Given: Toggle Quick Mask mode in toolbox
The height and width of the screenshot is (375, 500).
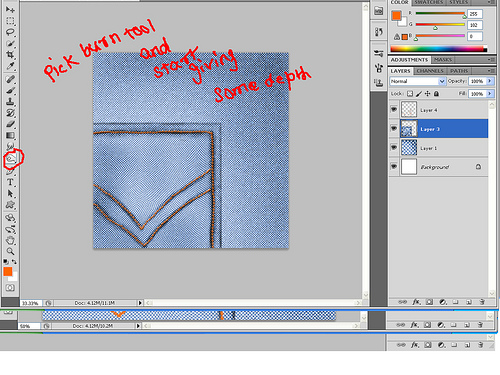Looking at the screenshot, I should [10, 288].
